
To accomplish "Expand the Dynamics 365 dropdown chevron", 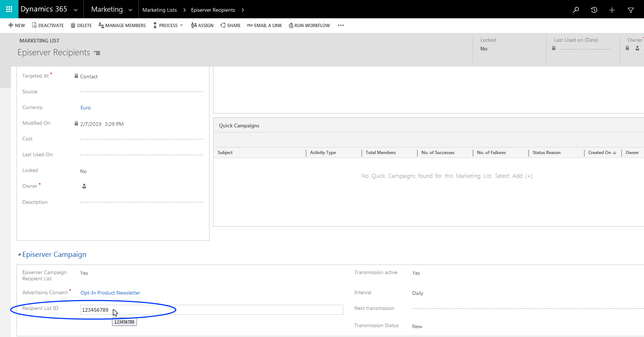I will pyautogui.click(x=76, y=10).
